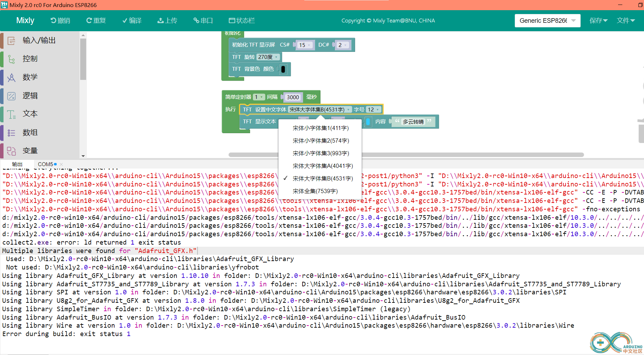The image size is (644, 355).
Task: Click the 'Error during build' output line
Action: pos(66,334)
